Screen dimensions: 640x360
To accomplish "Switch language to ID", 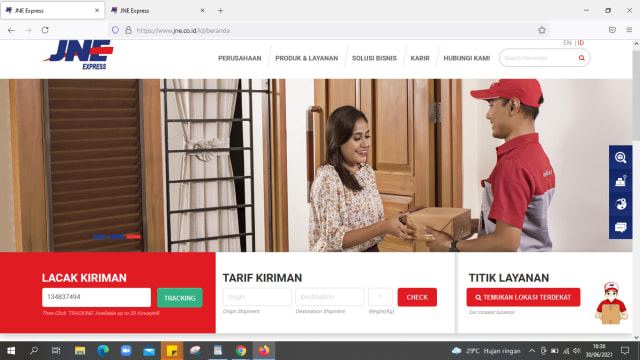I will pos(581,43).
